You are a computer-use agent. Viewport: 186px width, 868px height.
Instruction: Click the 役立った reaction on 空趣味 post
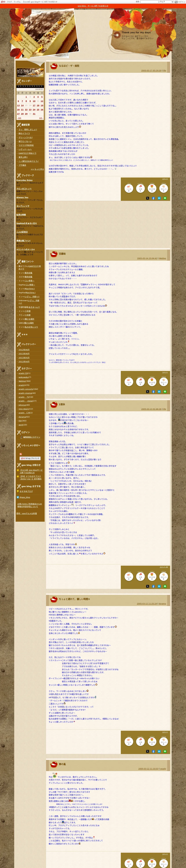click(x=164, y=381)
